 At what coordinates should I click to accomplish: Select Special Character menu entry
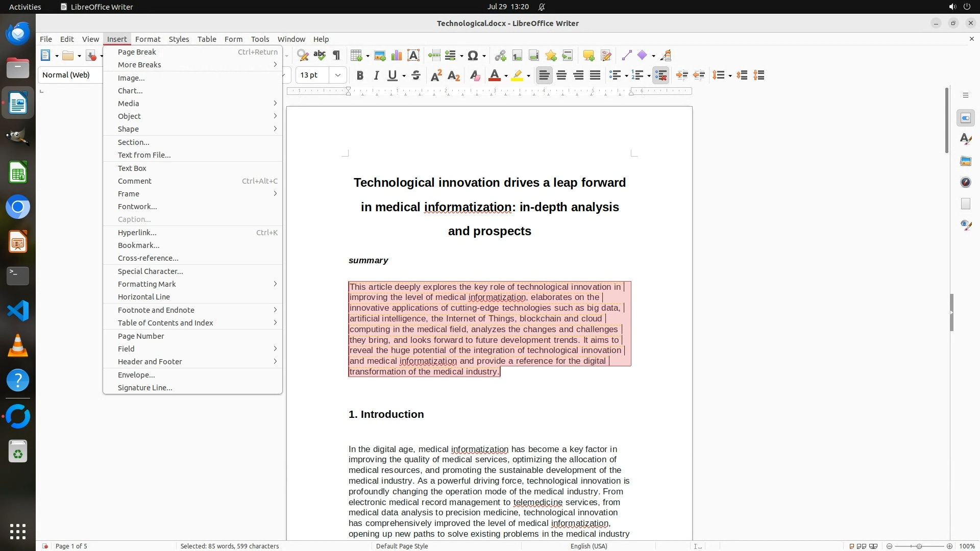[x=150, y=271]
